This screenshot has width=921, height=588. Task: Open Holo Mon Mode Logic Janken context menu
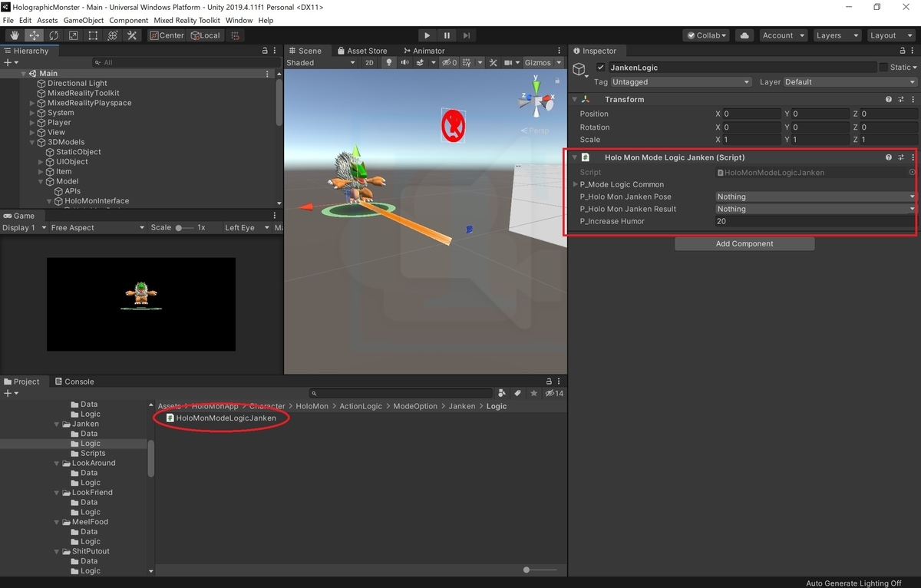pos(913,157)
